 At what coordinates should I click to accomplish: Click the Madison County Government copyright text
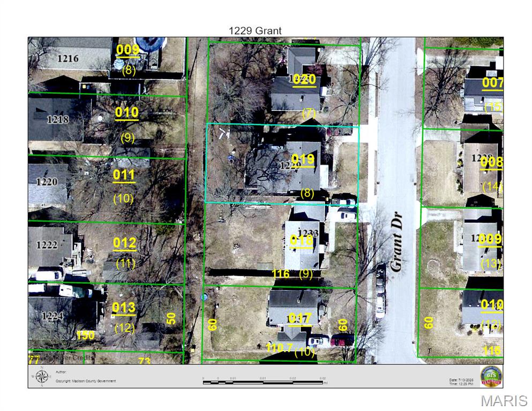(x=86, y=381)
